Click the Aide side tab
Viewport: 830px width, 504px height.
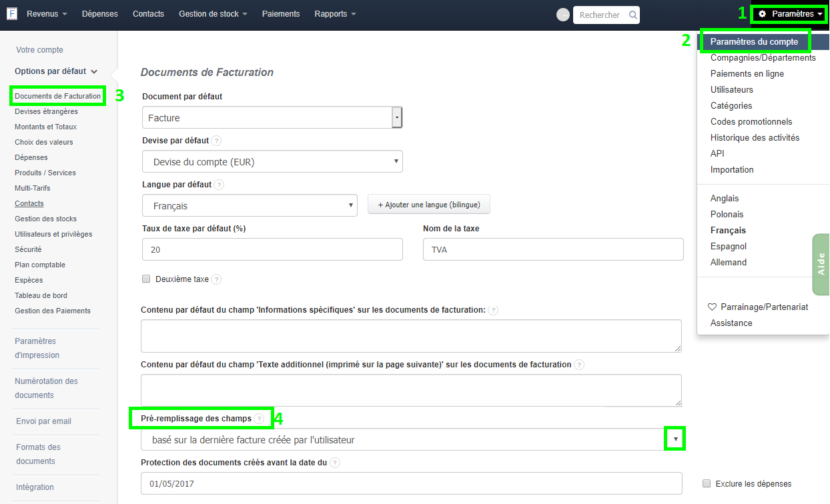tap(821, 264)
